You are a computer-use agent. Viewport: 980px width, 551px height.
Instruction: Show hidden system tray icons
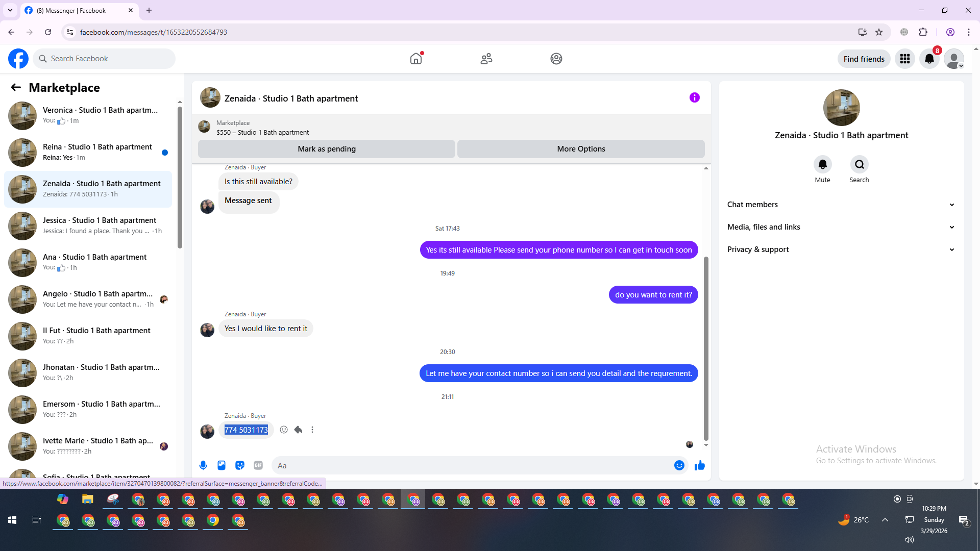(885, 520)
